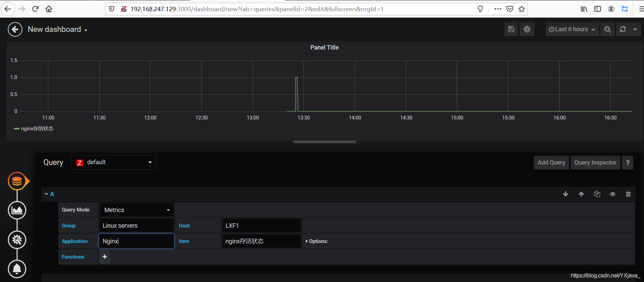Open refresh interval dropdown arrow

tap(635, 29)
